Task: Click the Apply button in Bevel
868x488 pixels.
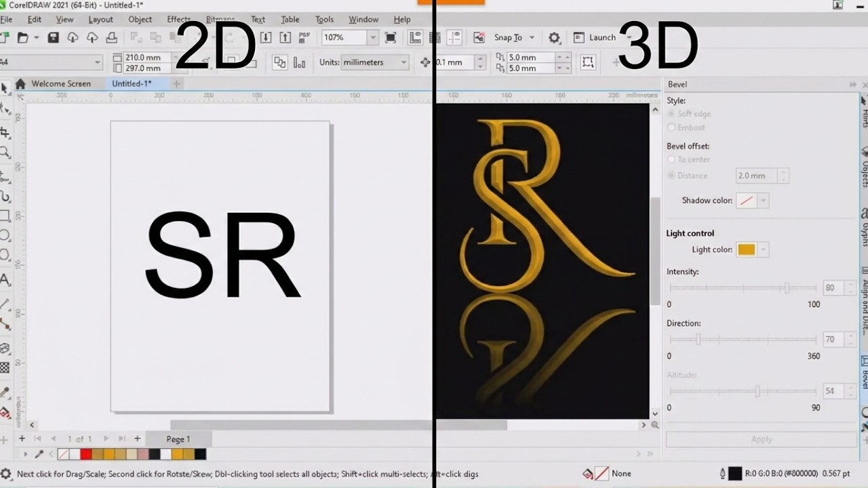Action: click(762, 439)
